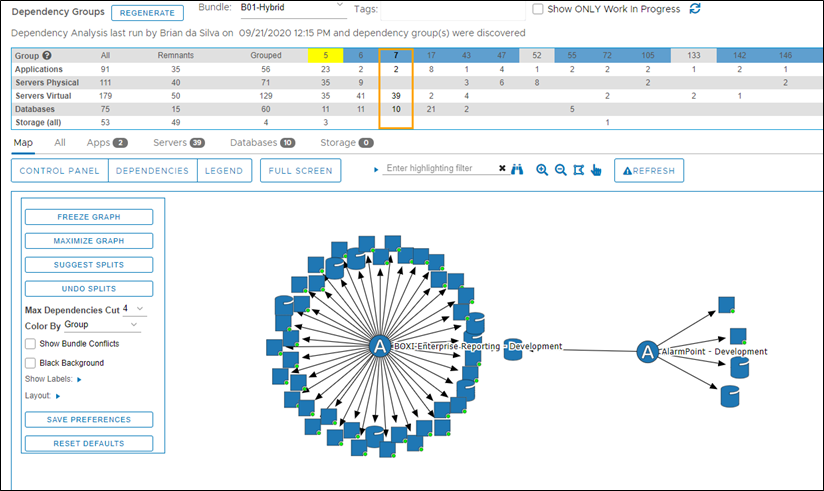Enable Show ONLY Work In Progress
This screenshot has height=491, width=824.
[x=539, y=9]
